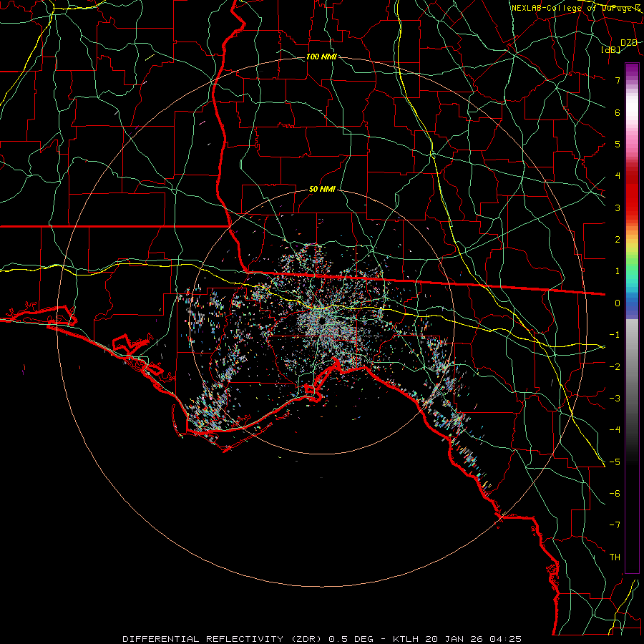Click the 4 dB value on color scale

pos(618,176)
